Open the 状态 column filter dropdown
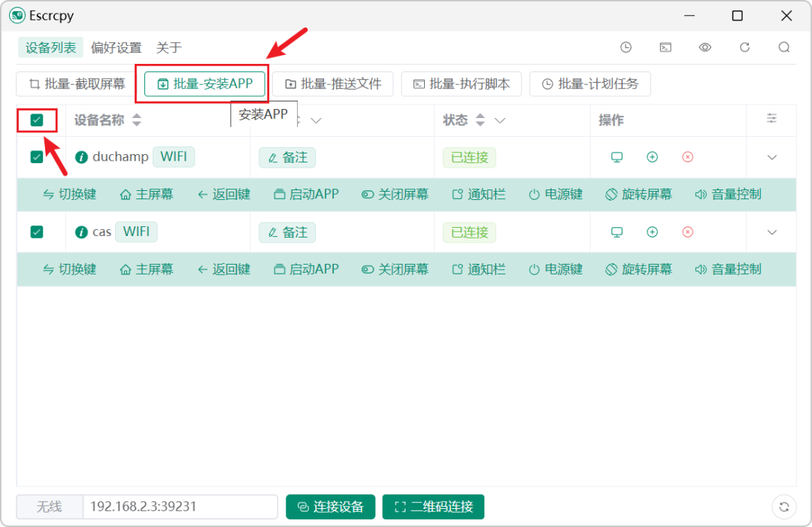812x527 pixels. 500,120
